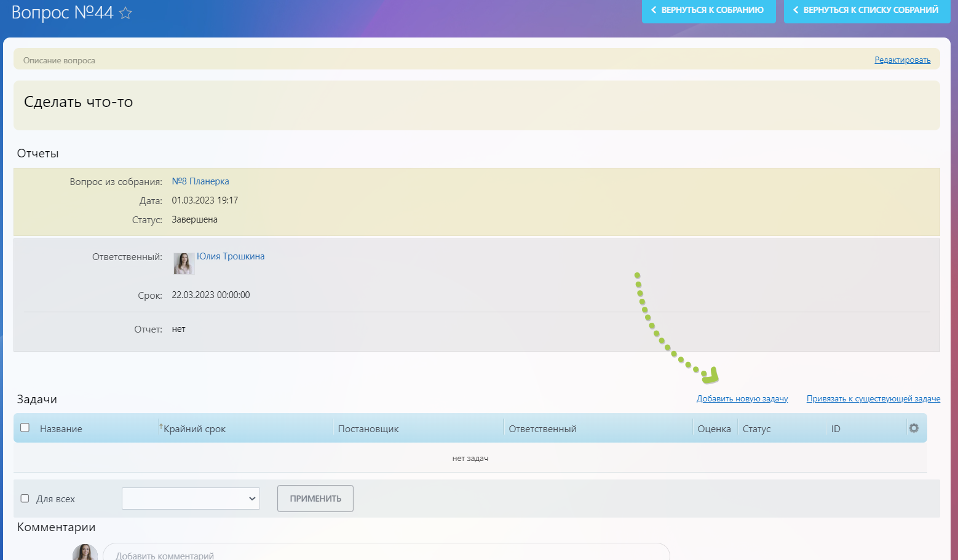Click sort arrow on Крайний срок column
The width and height of the screenshot is (958, 560).
tap(161, 426)
